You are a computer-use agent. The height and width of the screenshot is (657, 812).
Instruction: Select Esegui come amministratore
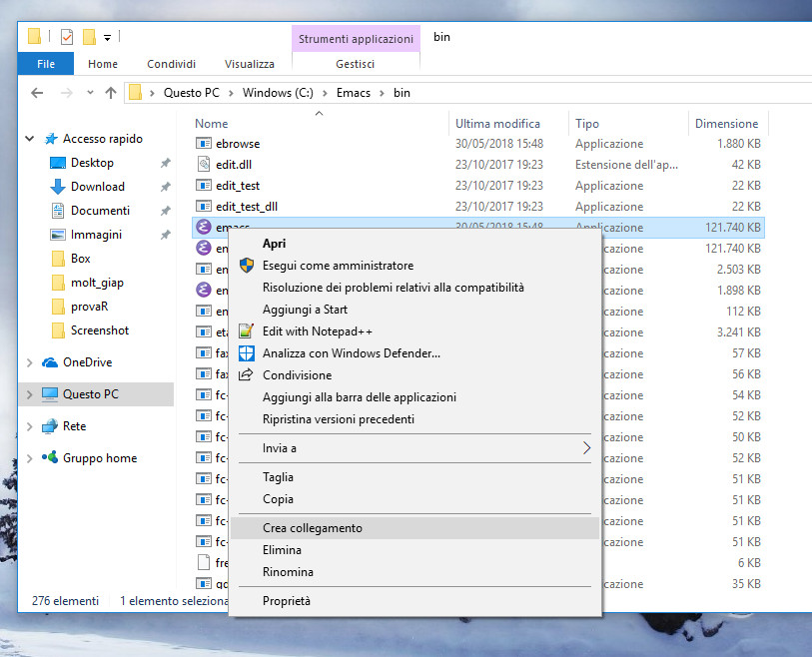[414, 266]
